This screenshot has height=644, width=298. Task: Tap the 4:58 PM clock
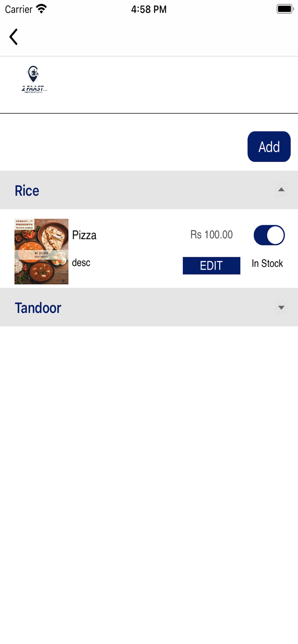149,9
